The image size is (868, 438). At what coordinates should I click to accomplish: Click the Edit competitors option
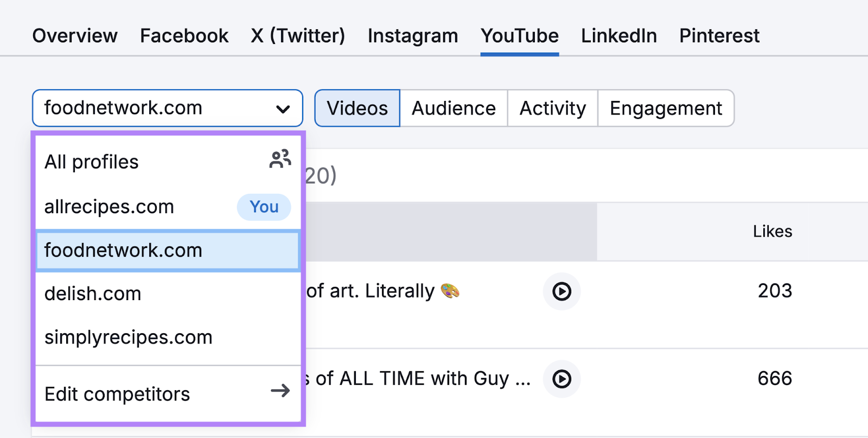click(x=117, y=393)
